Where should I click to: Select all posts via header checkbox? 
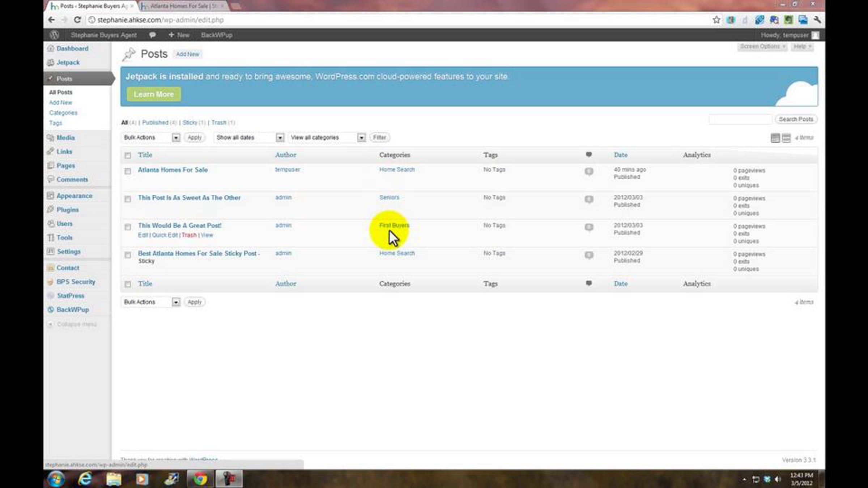point(128,155)
